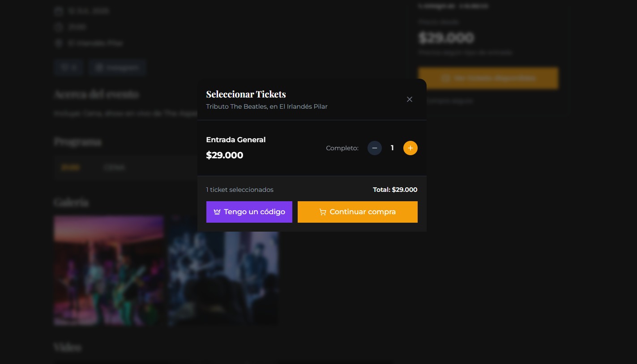
Task: Decrease Entrada General ticket quantity
Action: click(x=375, y=148)
